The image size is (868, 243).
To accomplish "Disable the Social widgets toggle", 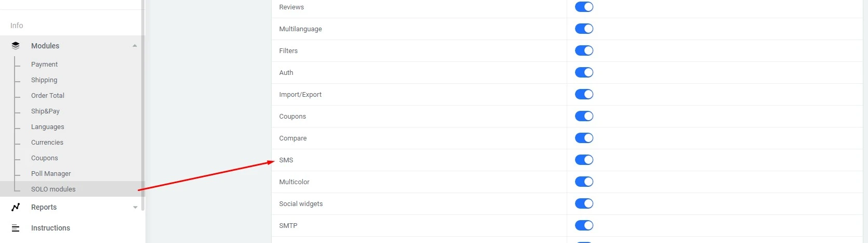I will coord(584,203).
